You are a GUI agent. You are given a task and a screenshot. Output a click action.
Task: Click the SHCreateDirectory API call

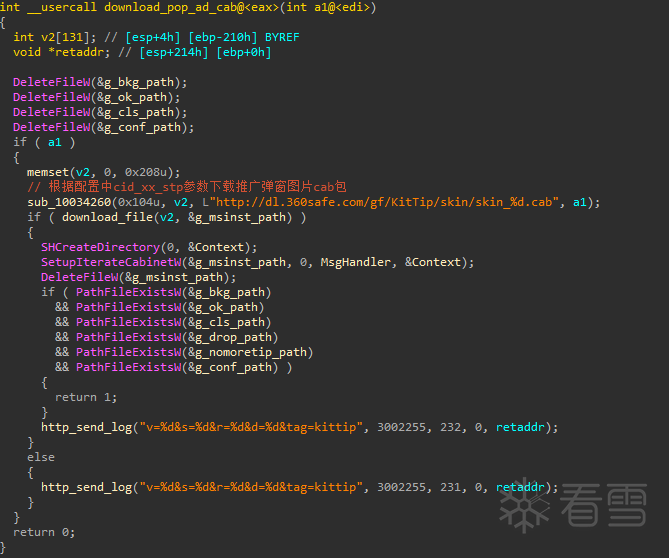tap(100, 247)
